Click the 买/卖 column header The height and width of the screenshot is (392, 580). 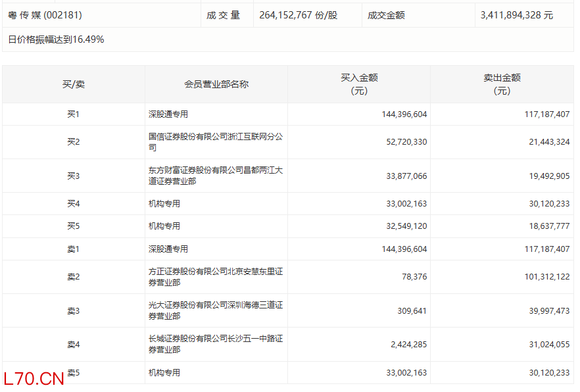(x=74, y=84)
